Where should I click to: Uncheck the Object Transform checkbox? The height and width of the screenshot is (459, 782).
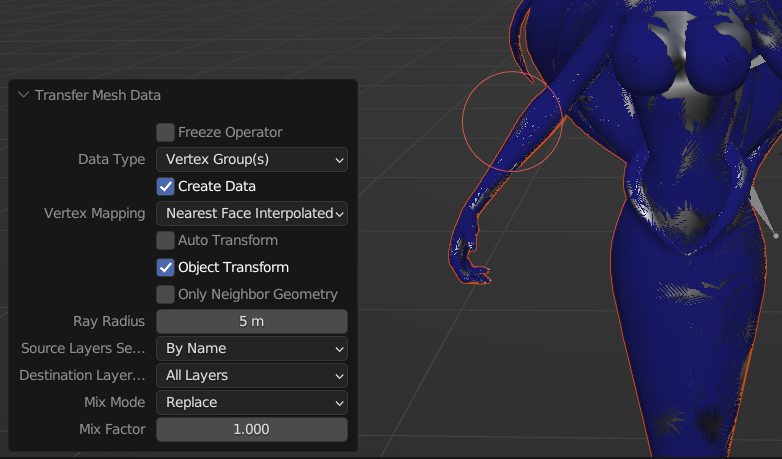165,267
